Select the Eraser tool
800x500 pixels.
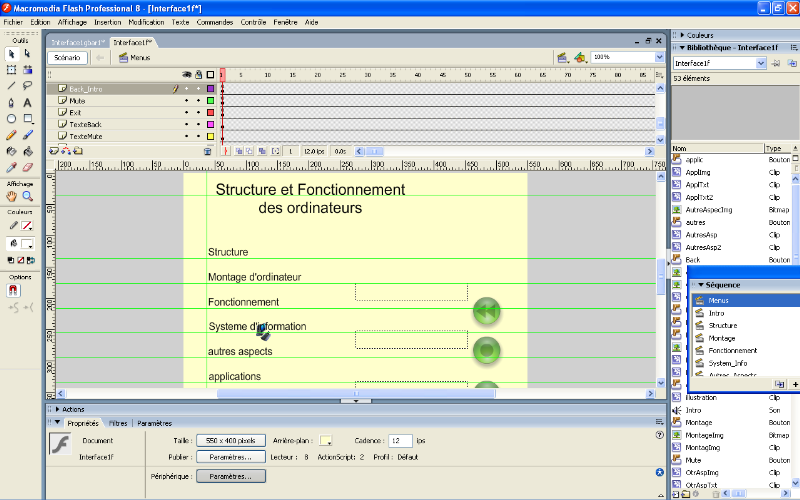27,167
